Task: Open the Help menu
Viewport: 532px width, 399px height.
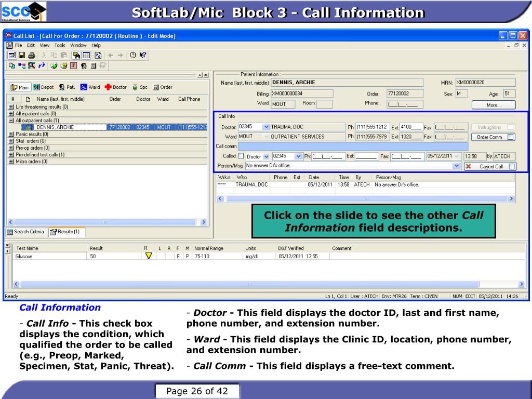Action: (96, 45)
